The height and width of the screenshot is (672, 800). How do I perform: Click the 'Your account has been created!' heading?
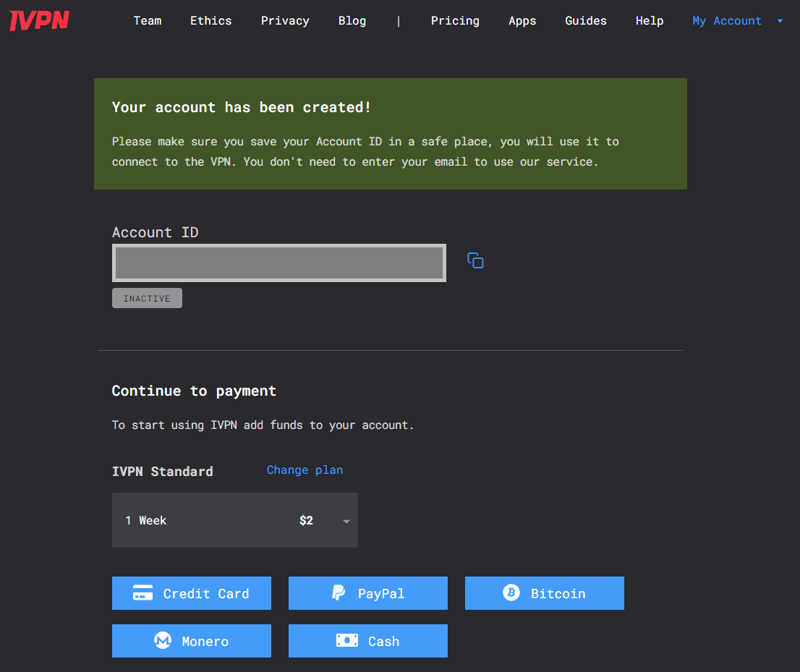click(242, 107)
